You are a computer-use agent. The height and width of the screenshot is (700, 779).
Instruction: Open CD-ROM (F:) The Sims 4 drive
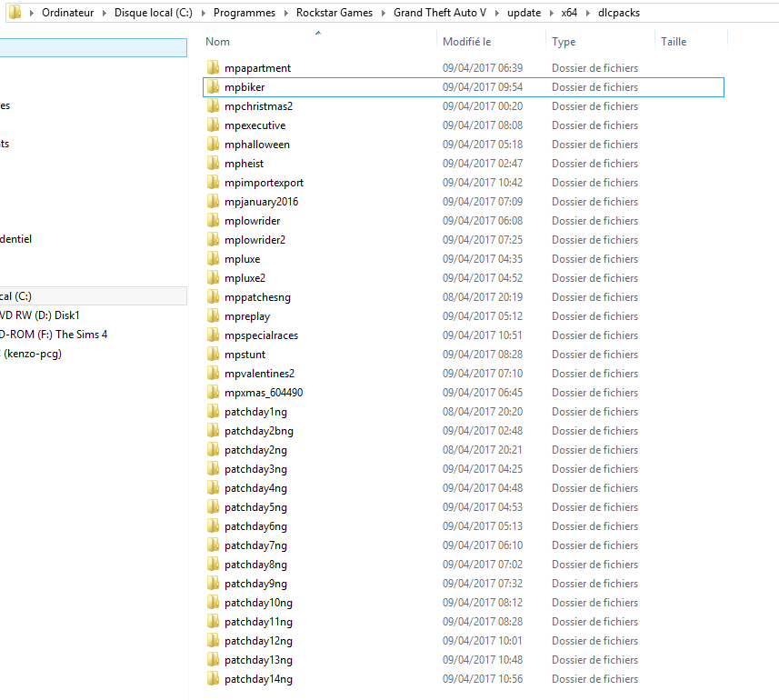54,335
